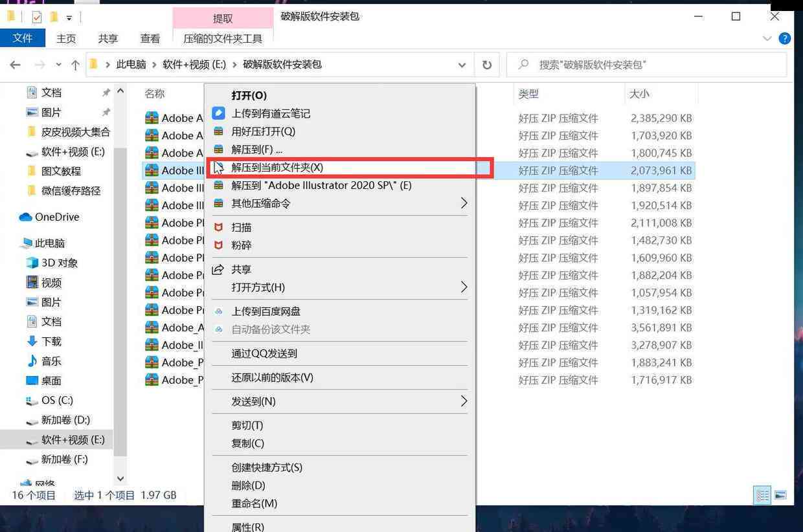Select 剪切(T) in context menu
The height and width of the screenshot is (532, 803).
pyautogui.click(x=247, y=425)
